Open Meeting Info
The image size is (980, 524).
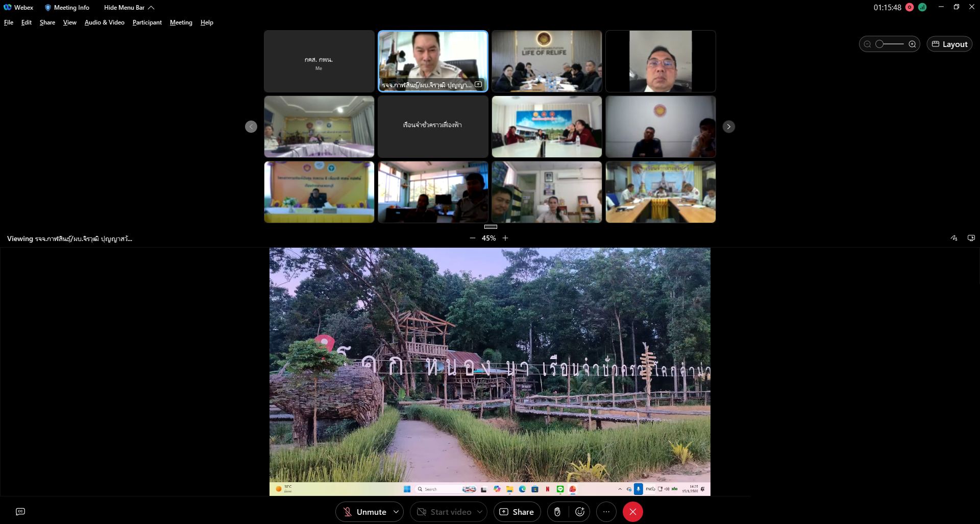point(67,8)
